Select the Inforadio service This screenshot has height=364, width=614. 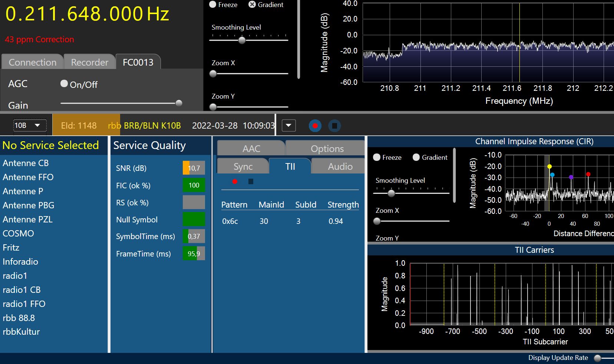tap(20, 262)
